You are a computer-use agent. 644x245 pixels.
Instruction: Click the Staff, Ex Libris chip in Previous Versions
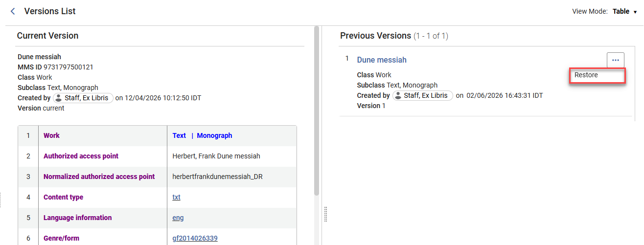[423, 95]
